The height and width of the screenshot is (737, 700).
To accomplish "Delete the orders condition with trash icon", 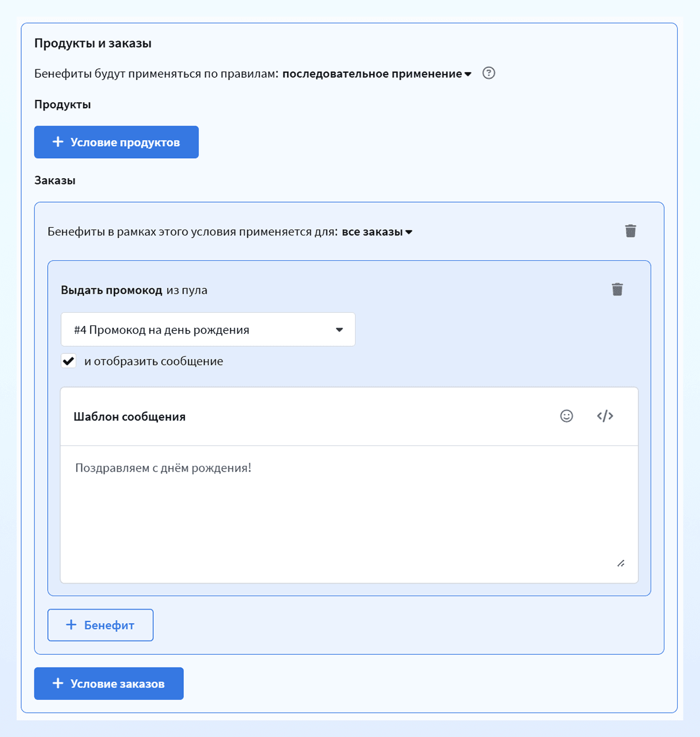I will tap(631, 231).
